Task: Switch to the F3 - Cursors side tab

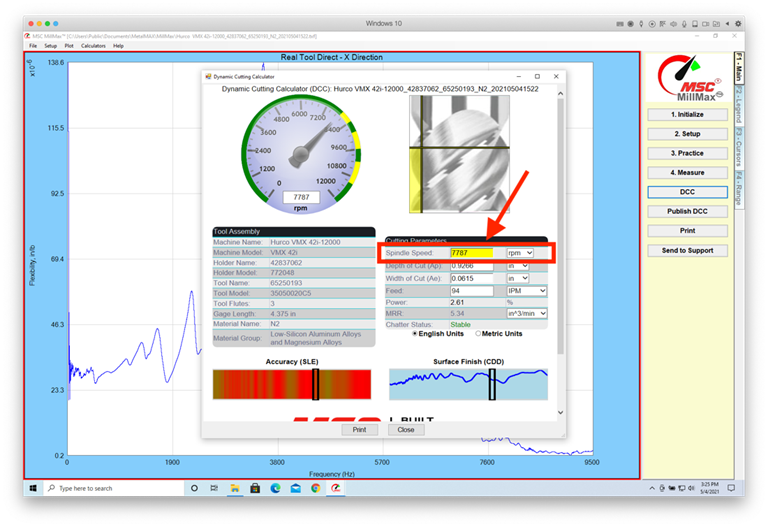Action: coord(739,147)
